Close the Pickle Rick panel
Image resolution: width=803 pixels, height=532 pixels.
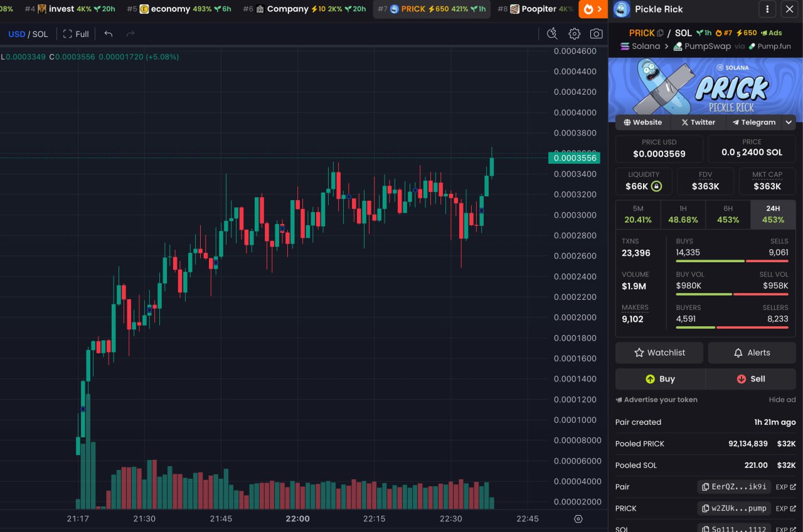point(789,9)
